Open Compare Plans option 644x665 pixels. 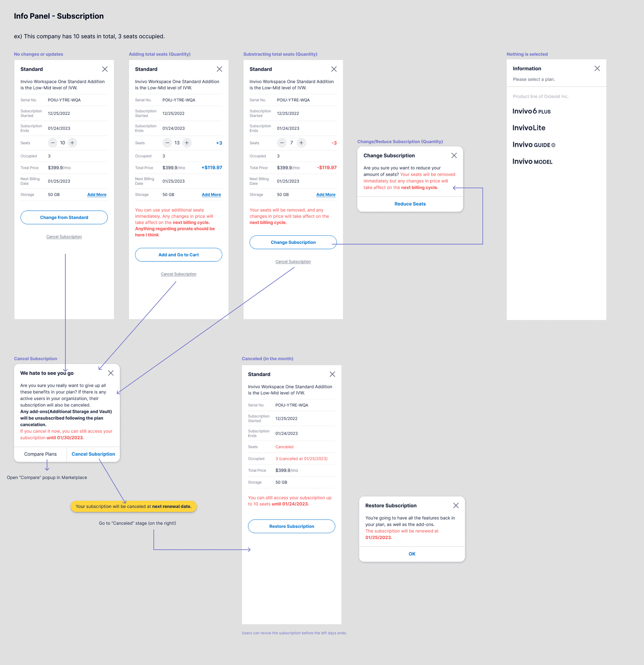point(40,454)
